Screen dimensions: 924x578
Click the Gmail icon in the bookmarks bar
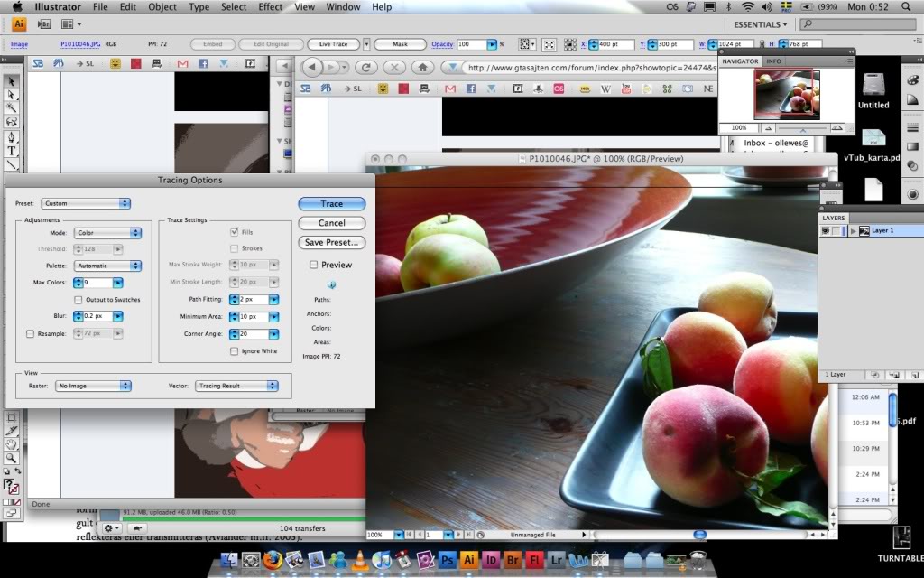point(449,89)
